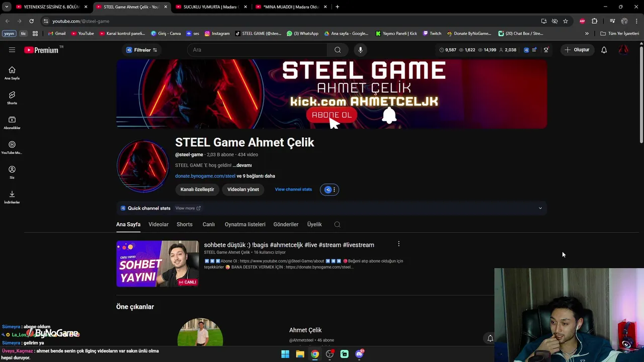Open the Gmail bookmark
Viewport: 644px width, 362px height.
coord(57,34)
